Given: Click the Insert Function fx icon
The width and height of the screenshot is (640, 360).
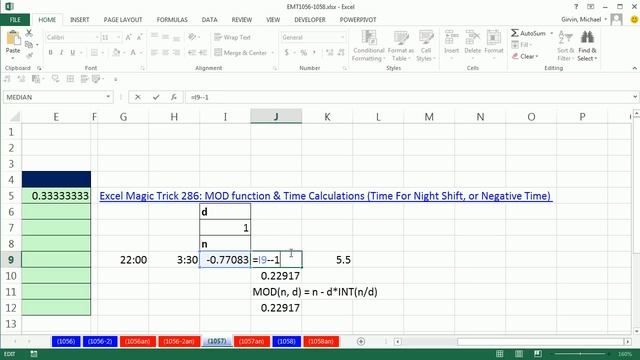Looking at the screenshot, I should tap(174, 97).
